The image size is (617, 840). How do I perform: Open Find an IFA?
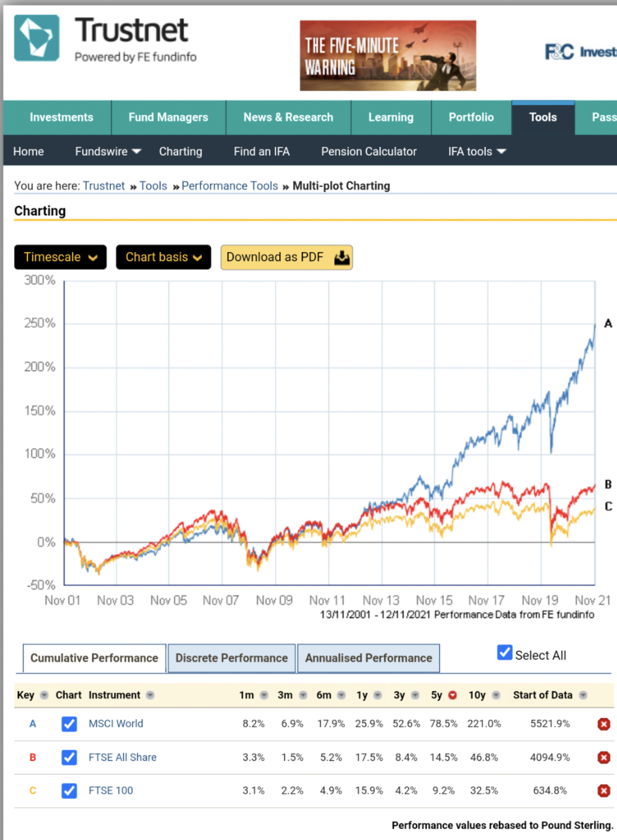pos(262,151)
